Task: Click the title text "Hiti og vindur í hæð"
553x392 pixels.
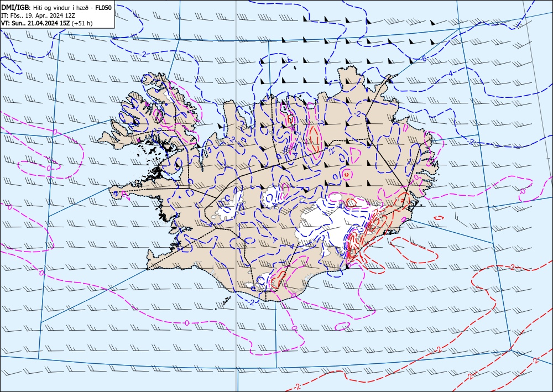Action: coord(62,8)
